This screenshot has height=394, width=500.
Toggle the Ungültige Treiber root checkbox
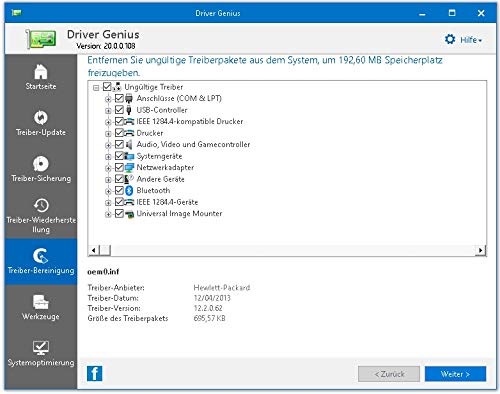click(107, 87)
